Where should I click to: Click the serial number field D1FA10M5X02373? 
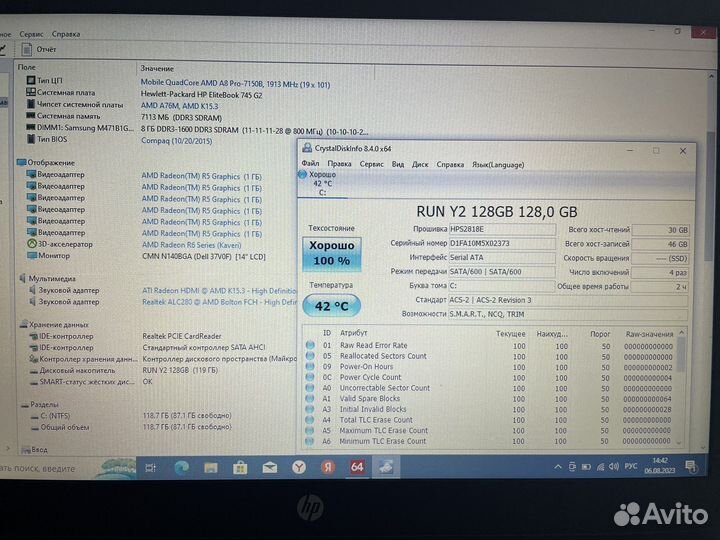pyautogui.click(x=502, y=243)
